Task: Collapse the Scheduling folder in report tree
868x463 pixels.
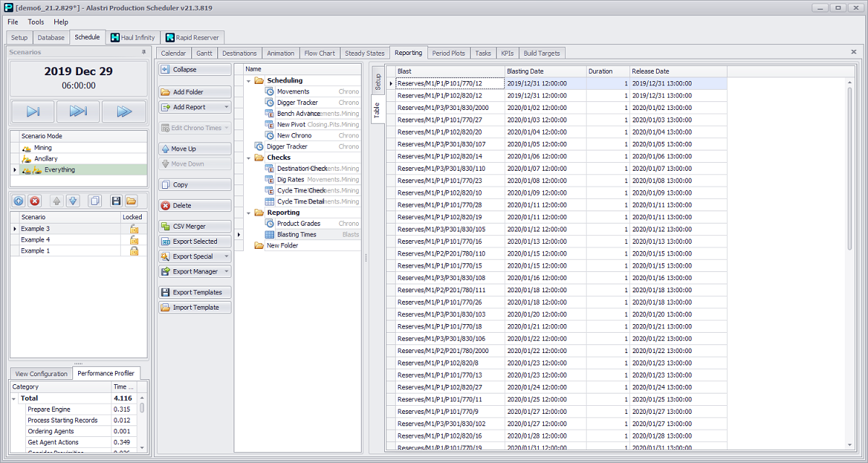Action: (249, 80)
